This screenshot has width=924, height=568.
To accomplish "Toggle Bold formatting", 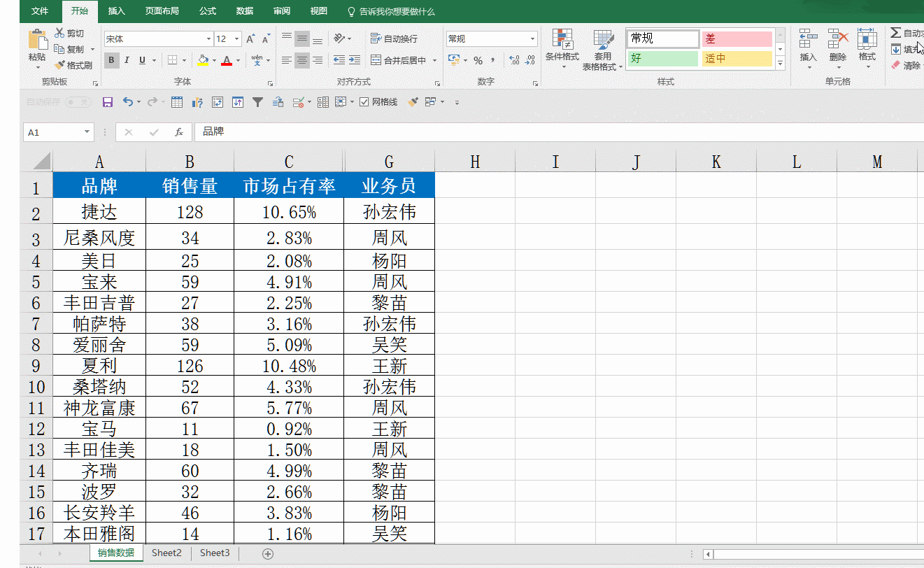I will point(111,60).
